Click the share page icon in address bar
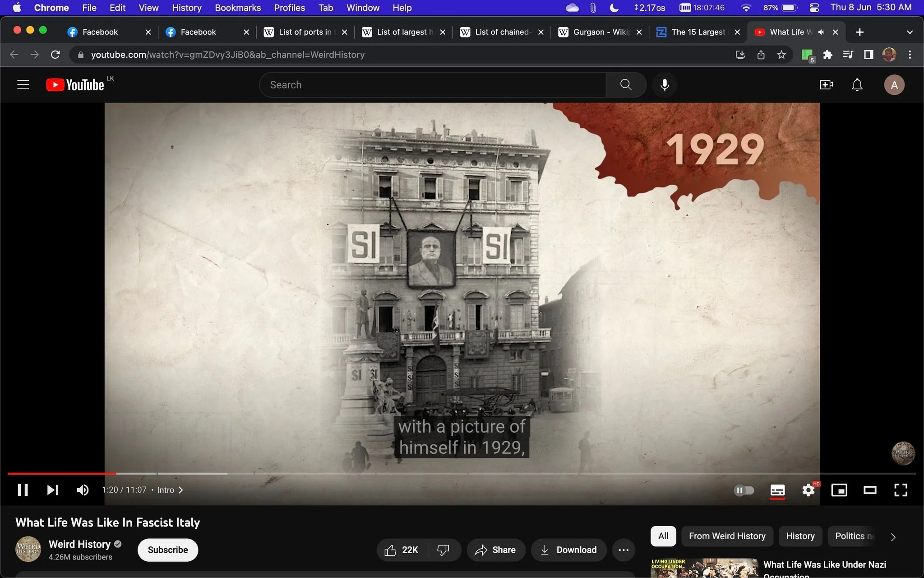 tap(761, 55)
